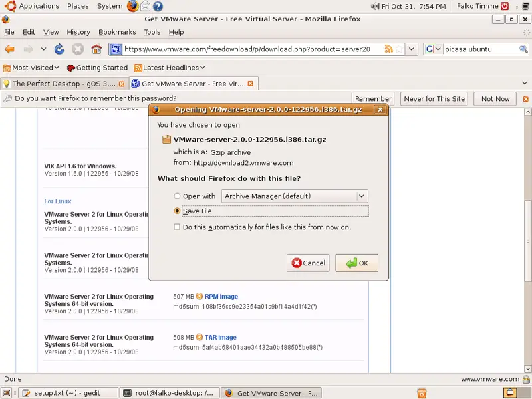
Task: Dismiss the remember password notification bar
Action: [x=525, y=99]
